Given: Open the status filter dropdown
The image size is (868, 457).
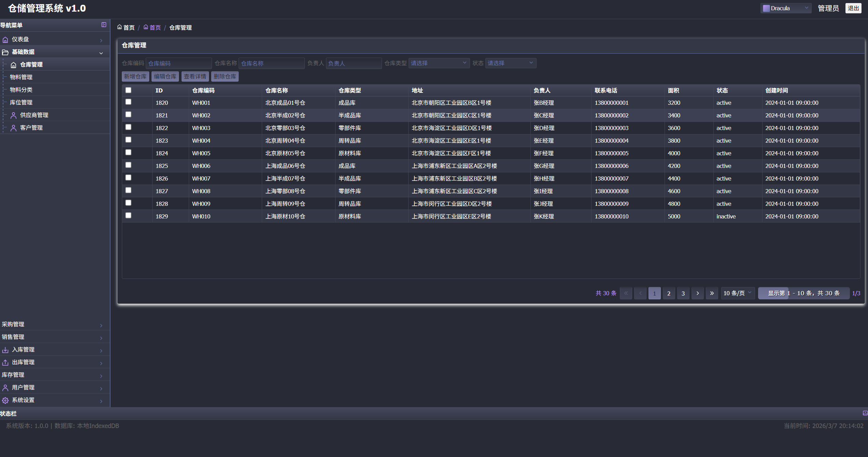Looking at the screenshot, I should point(510,63).
